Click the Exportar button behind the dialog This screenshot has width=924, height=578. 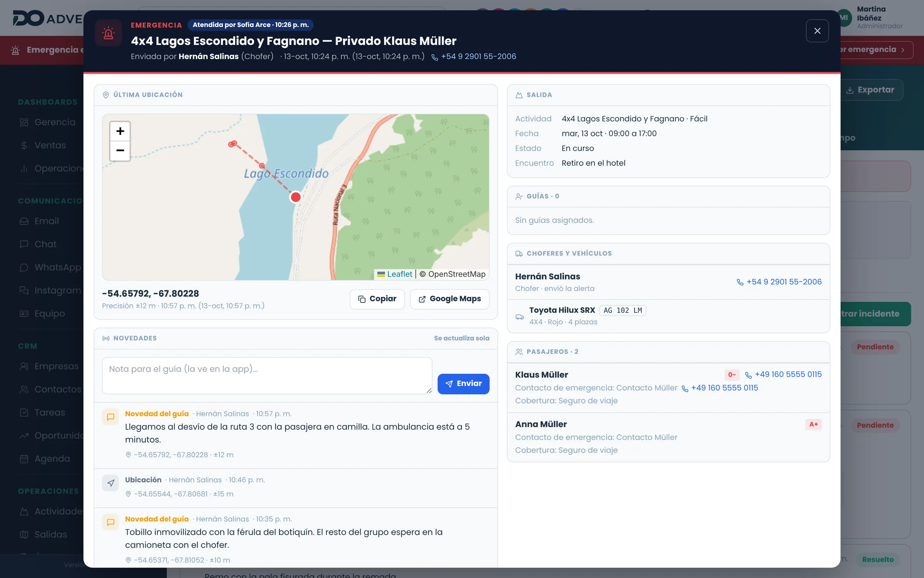(x=872, y=90)
